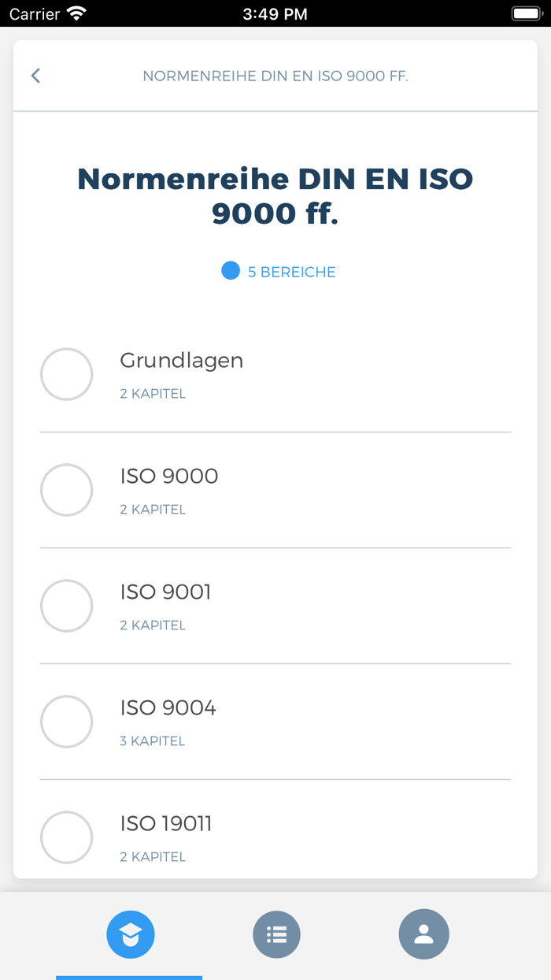Open the ISO 9001 section
The width and height of the screenshot is (551, 980).
pyautogui.click(x=166, y=592)
